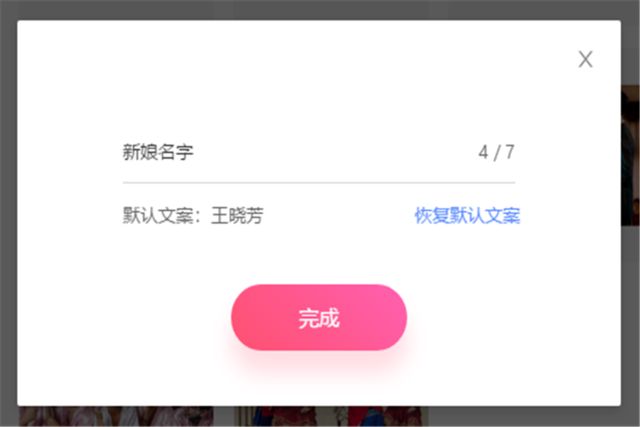Viewport: 640px width, 427px height.
Task: Click blank dialog area below 完成 button
Action: pyautogui.click(x=319, y=388)
